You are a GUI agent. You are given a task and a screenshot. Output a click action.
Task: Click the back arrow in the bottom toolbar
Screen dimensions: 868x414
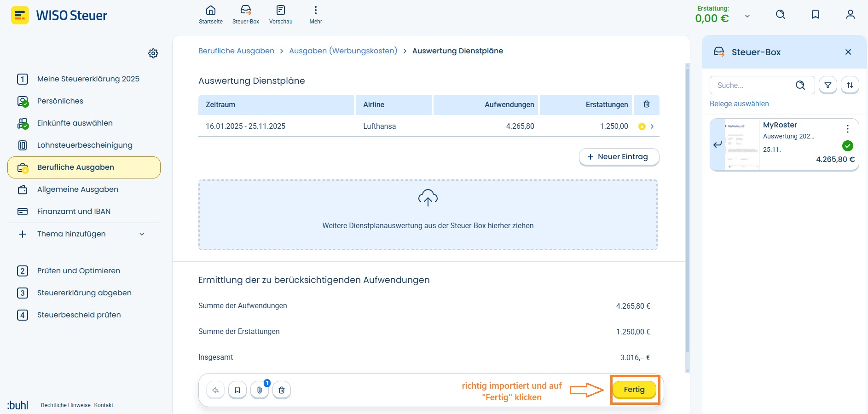click(215, 390)
